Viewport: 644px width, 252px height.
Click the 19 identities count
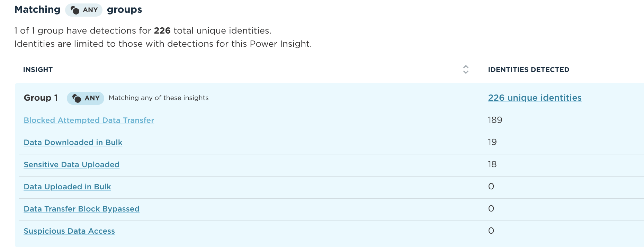click(x=492, y=142)
